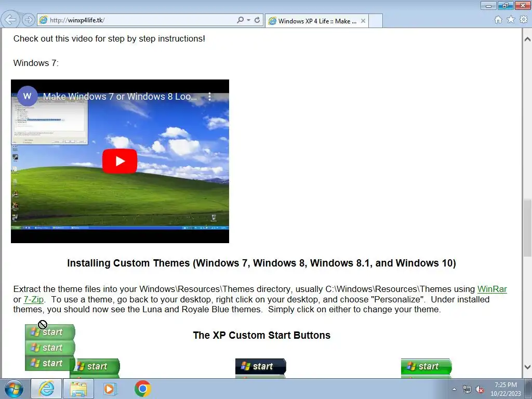Show hidden tray icons arrow
Screen dimensions: 532x399
[454, 389]
